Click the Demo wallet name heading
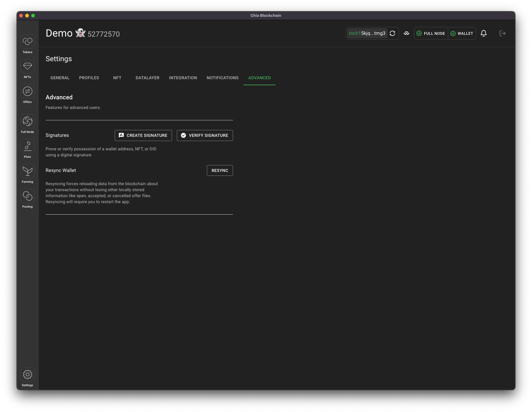Viewport: 532px width, 412px height. coord(59,33)
